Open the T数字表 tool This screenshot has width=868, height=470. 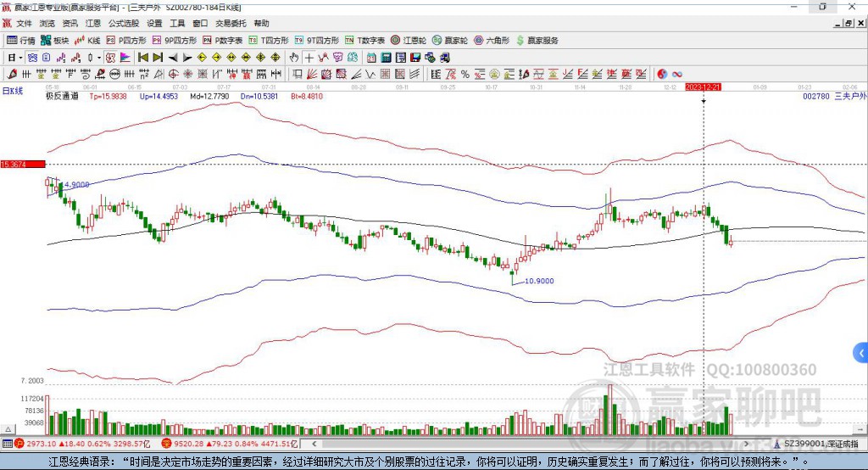click(364, 41)
